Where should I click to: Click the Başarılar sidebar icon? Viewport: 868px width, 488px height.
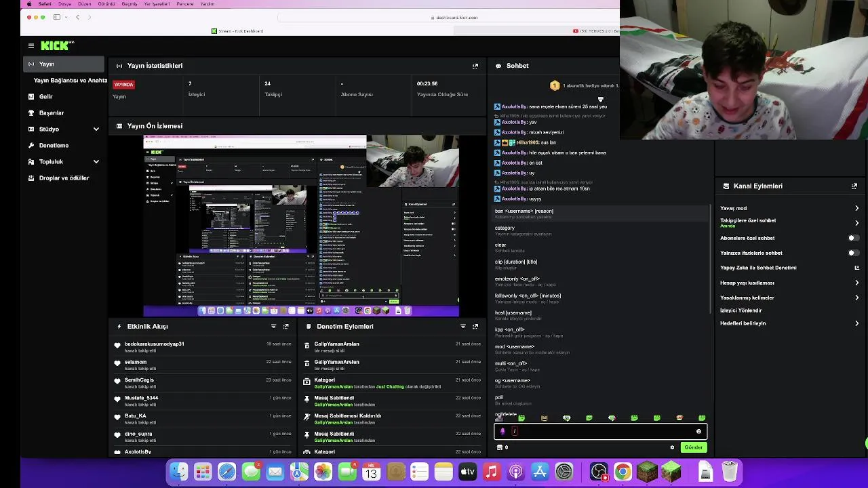[31, 113]
